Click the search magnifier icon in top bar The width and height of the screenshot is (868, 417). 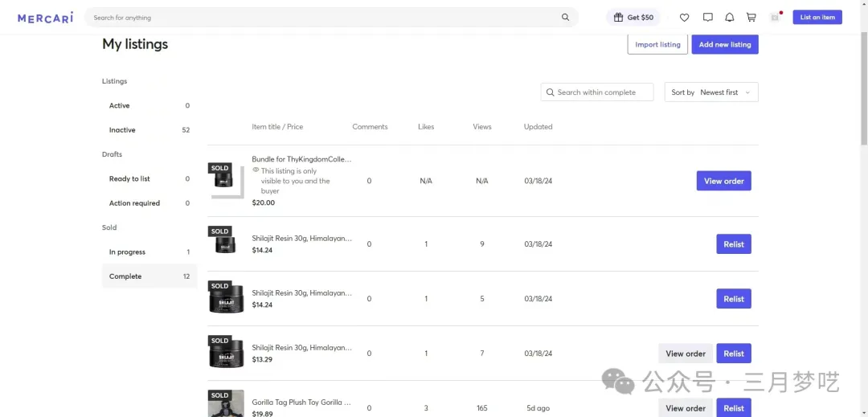click(565, 17)
